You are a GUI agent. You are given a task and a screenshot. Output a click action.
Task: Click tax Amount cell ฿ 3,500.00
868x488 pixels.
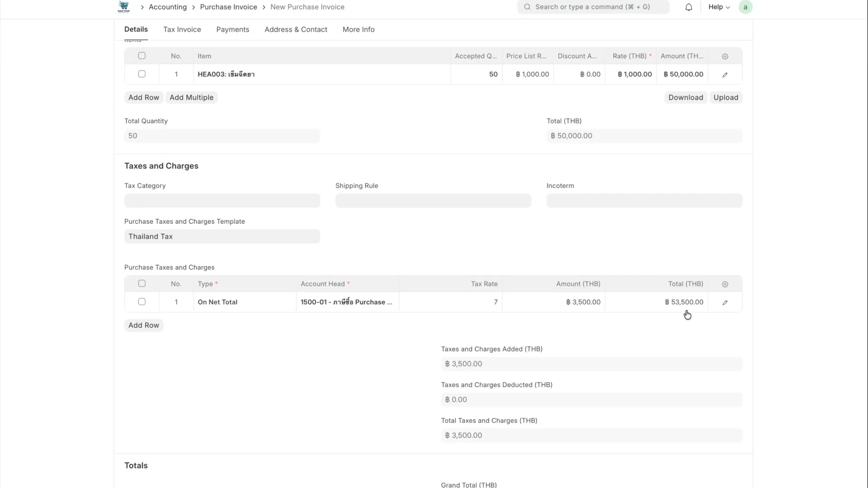pos(553,302)
